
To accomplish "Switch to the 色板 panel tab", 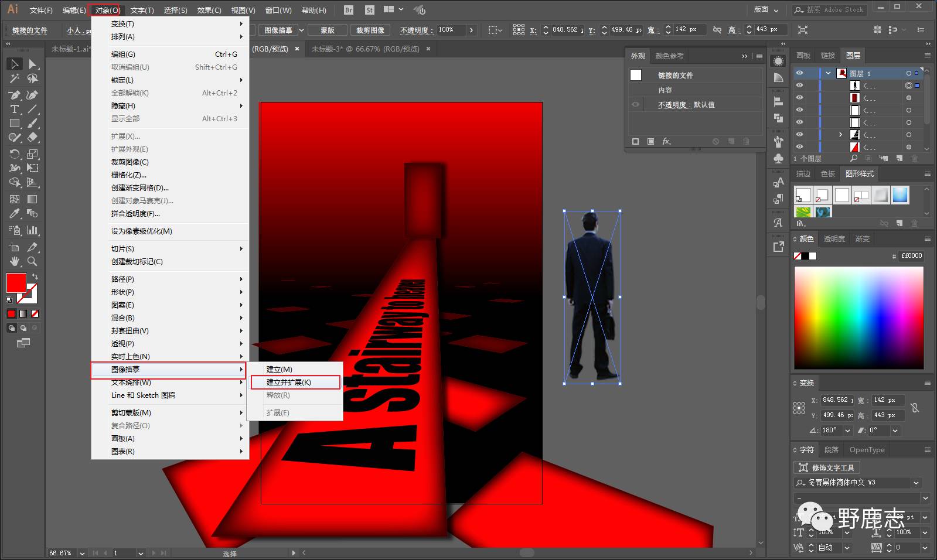I will point(827,174).
